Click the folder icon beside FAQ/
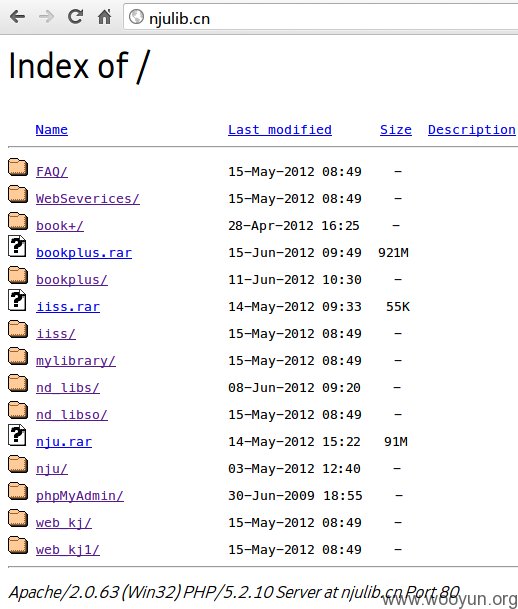 pyautogui.click(x=18, y=167)
